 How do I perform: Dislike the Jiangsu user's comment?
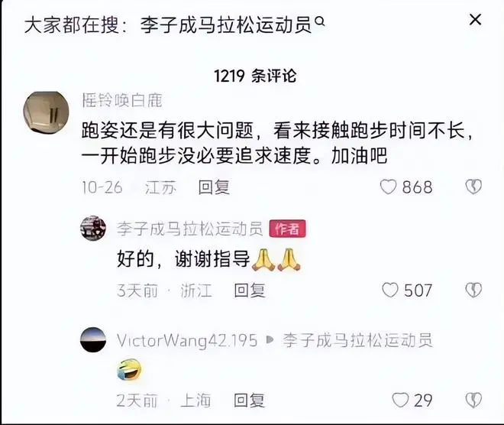(473, 187)
